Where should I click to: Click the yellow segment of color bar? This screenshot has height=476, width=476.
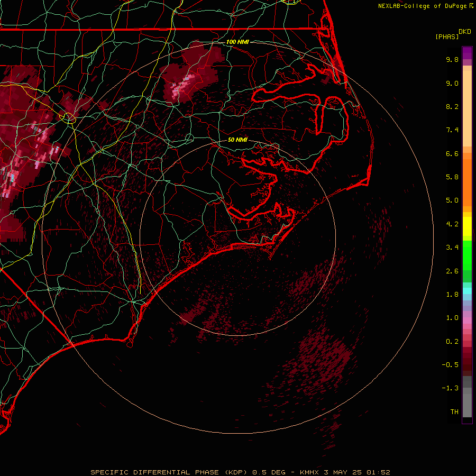[467, 226]
